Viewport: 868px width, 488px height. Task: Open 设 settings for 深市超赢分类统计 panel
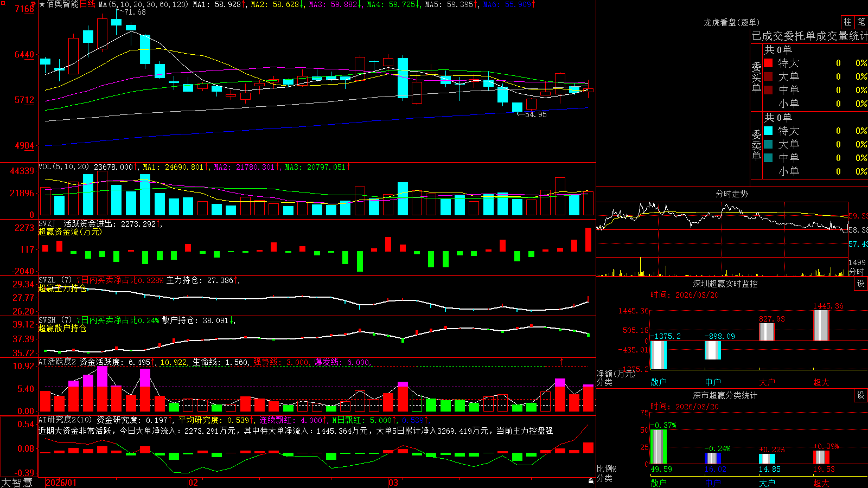[x=861, y=395]
